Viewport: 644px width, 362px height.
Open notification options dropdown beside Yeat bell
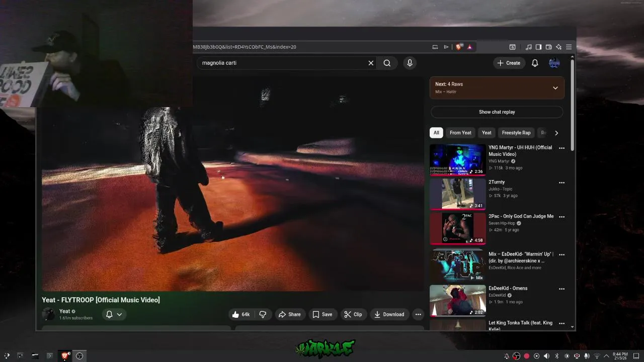click(x=119, y=314)
